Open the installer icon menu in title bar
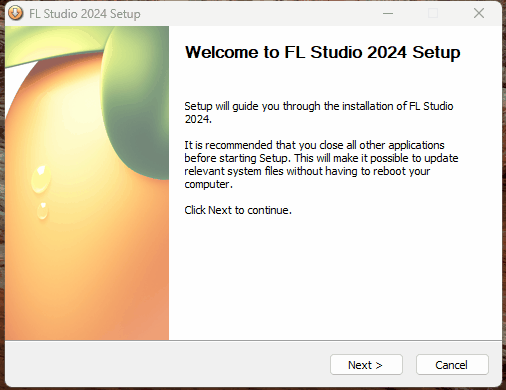Image resolution: width=506 pixels, height=390 pixels. tap(15, 13)
